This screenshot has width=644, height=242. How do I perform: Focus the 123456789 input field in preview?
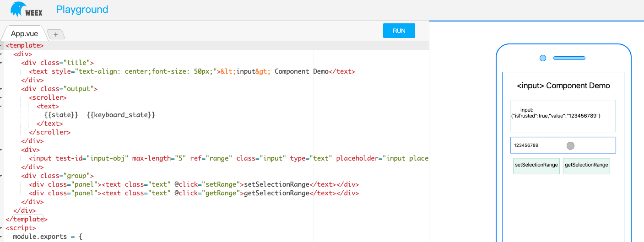pos(563,145)
